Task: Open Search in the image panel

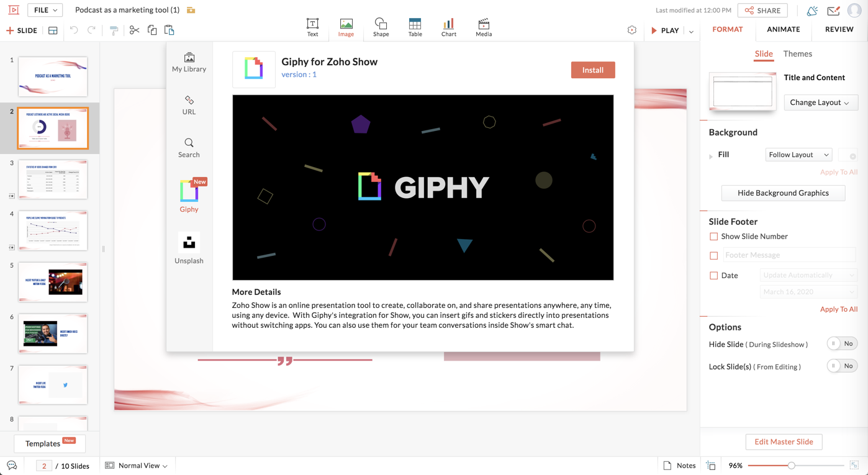Action: [x=189, y=148]
